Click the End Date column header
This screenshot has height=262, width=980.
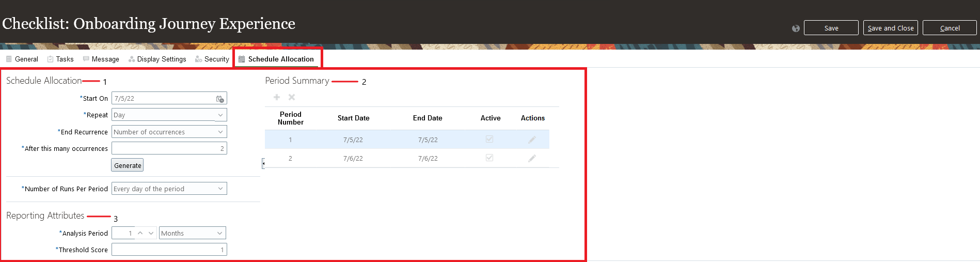tap(428, 118)
